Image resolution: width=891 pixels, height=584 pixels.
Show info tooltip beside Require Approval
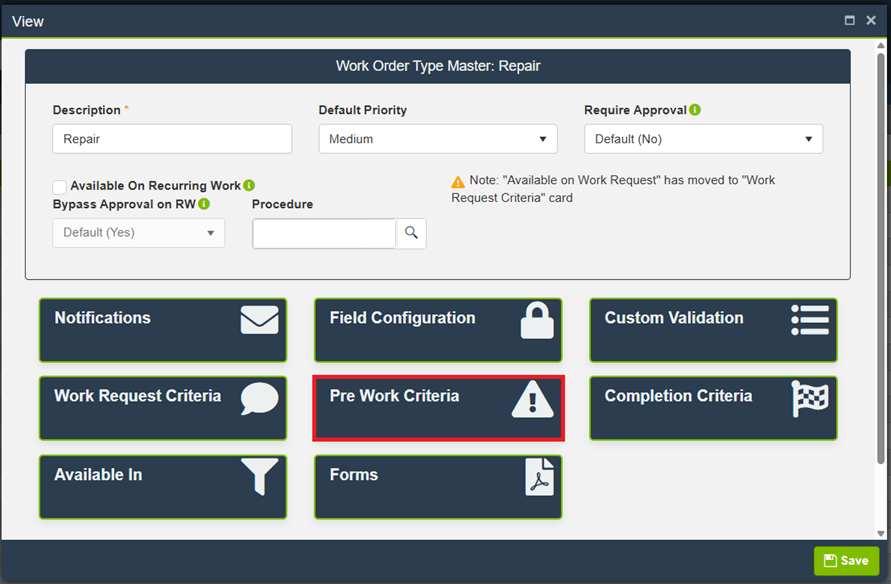coord(695,110)
